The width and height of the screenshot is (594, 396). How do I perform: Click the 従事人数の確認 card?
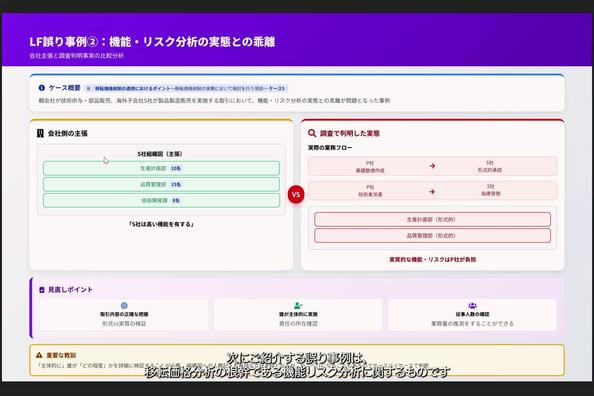point(472,315)
